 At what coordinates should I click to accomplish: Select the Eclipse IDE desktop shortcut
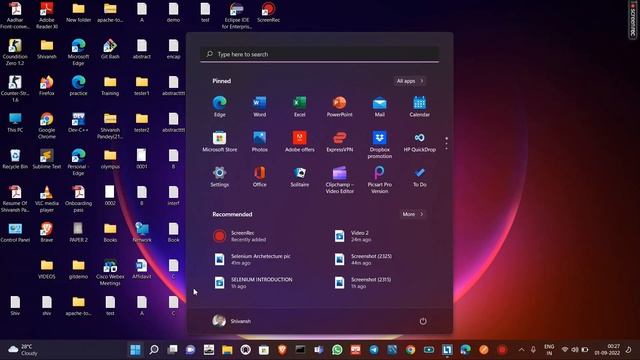tap(237, 16)
